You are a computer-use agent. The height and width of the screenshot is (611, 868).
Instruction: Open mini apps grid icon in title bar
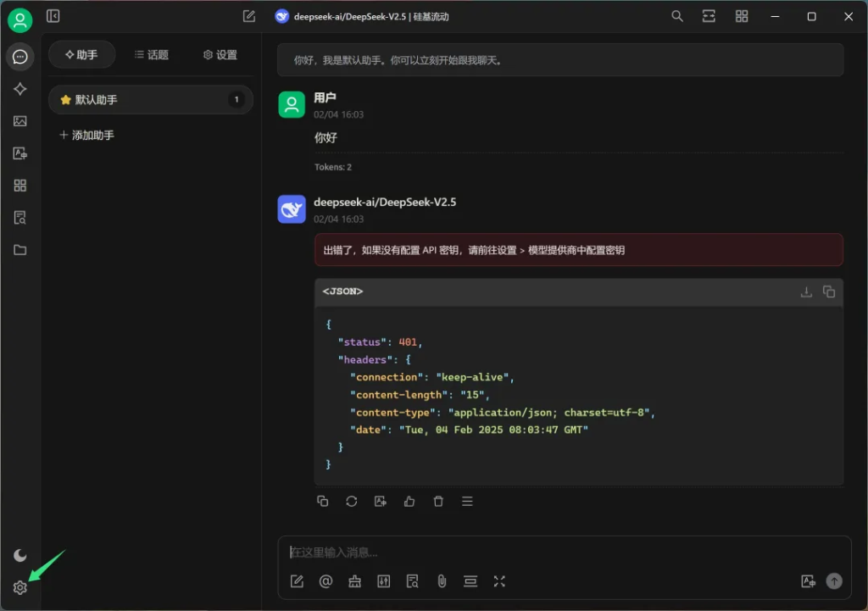pos(742,16)
